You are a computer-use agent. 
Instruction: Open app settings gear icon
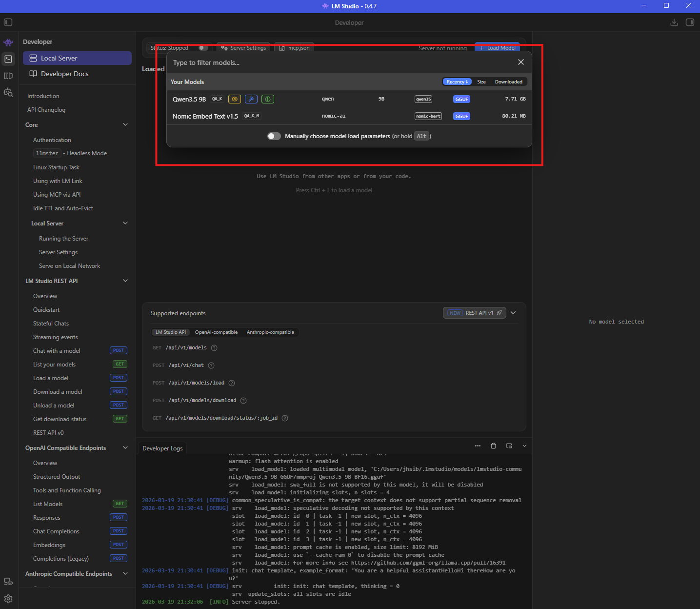coord(8,599)
